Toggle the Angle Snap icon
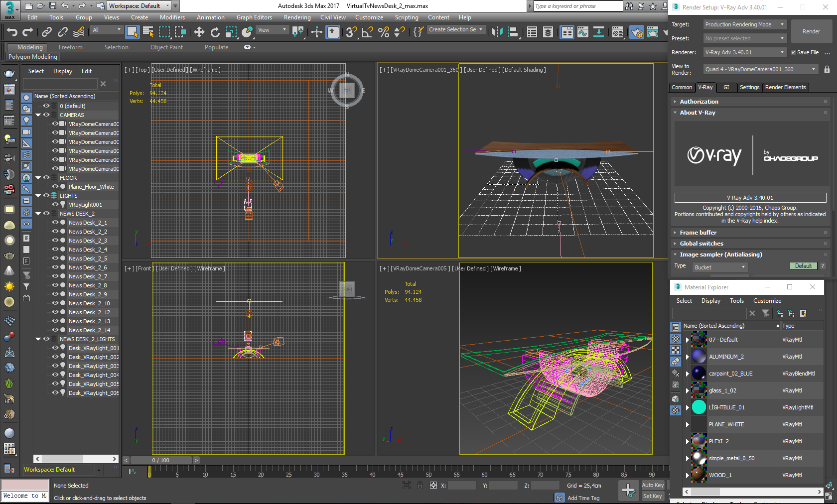This screenshot has height=504, width=837. click(x=368, y=32)
